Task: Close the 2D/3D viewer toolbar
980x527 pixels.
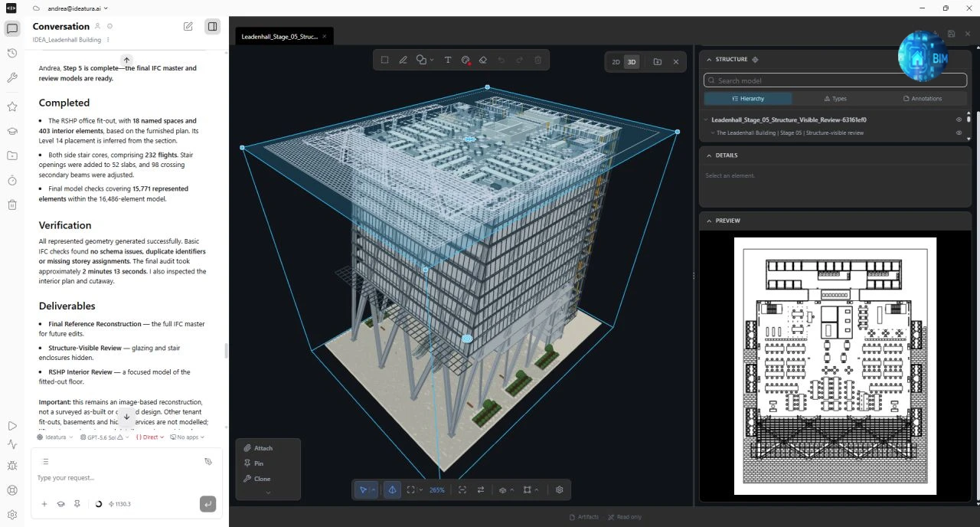Action: click(x=675, y=62)
